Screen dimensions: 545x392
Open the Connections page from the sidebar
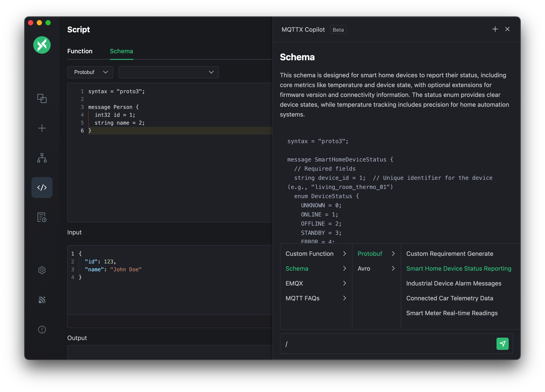42,98
